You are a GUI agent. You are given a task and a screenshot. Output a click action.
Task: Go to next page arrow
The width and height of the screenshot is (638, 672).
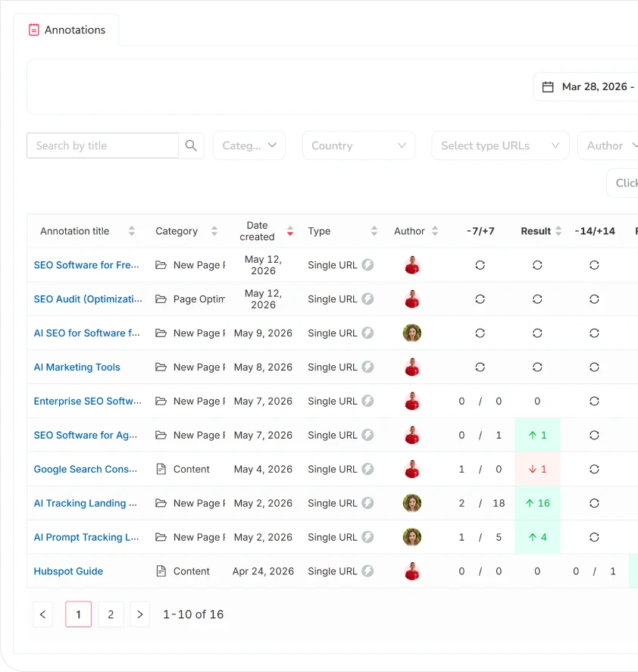pyautogui.click(x=139, y=614)
